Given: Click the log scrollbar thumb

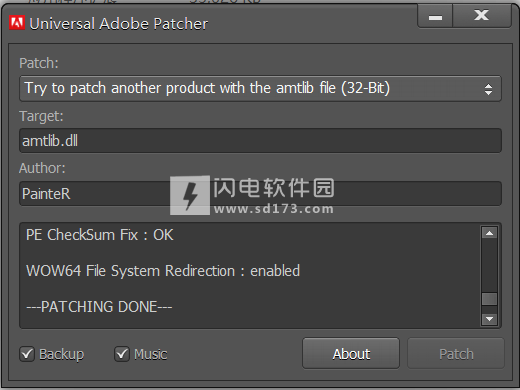Looking at the screenshot, I should coord(489,299).
